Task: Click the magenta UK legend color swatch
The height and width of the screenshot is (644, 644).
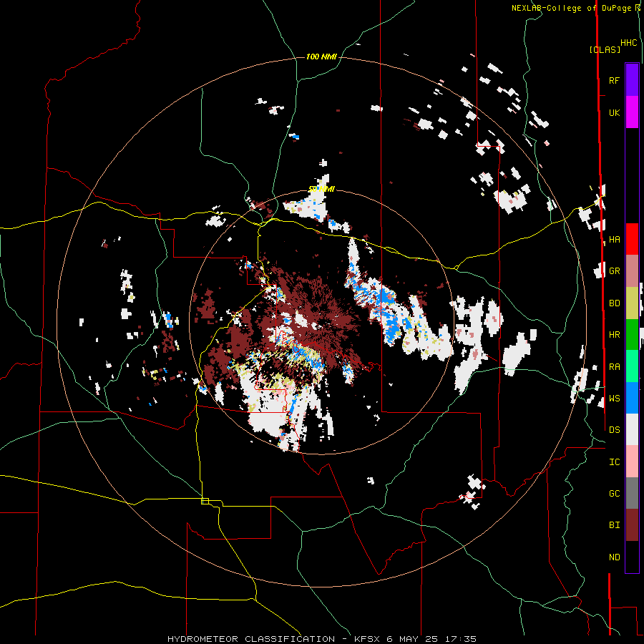Action: click(632, 112)
